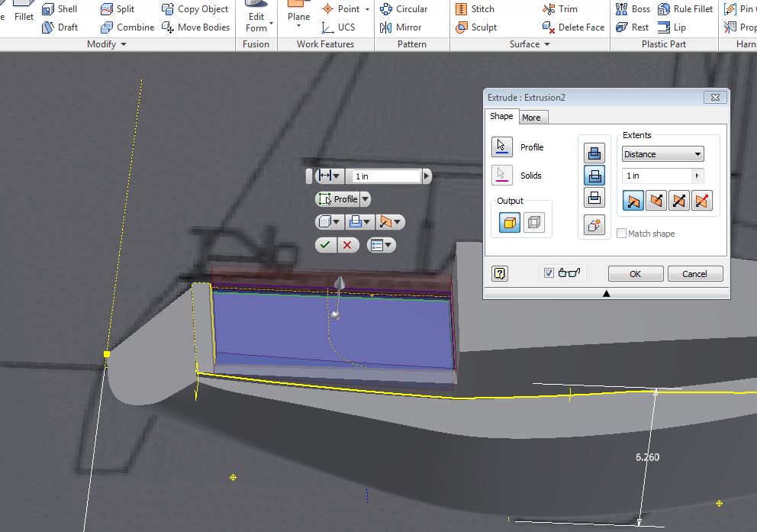Open the mini-toolbar Profile dropdown arrow
Image resolution: width=757 pixels, height=532 pixels.
[x=366, y=199]
